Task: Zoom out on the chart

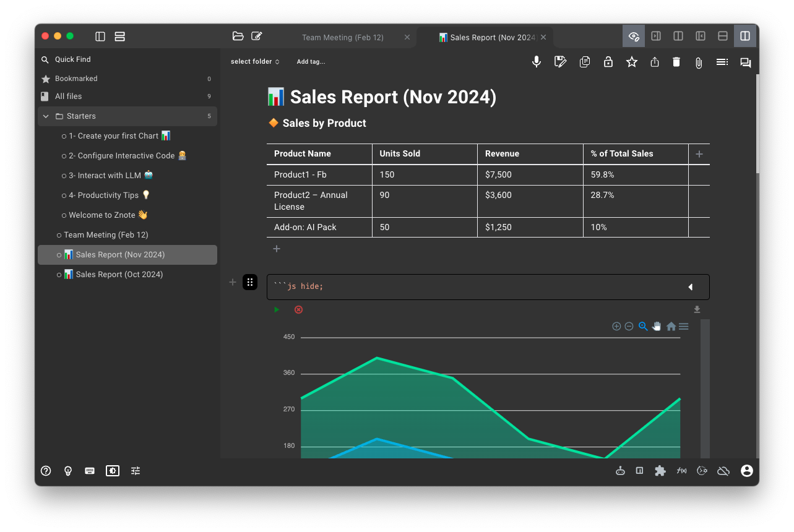Action: [x=629, y=326]
